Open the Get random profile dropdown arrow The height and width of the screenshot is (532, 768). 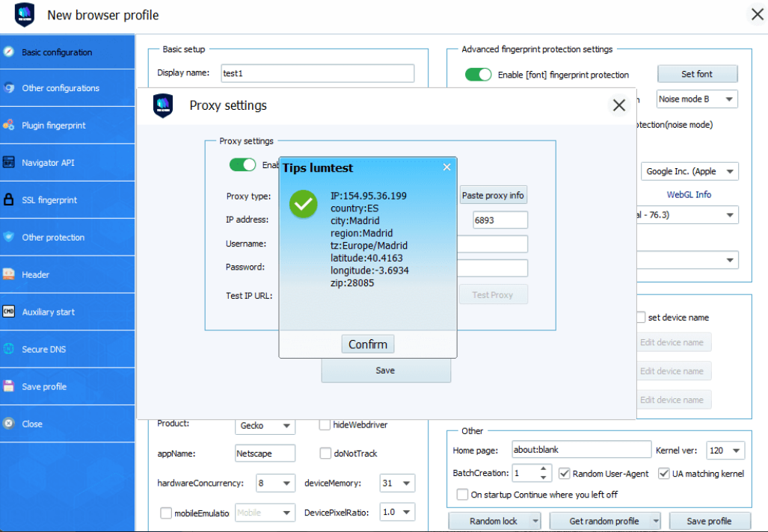656,522
